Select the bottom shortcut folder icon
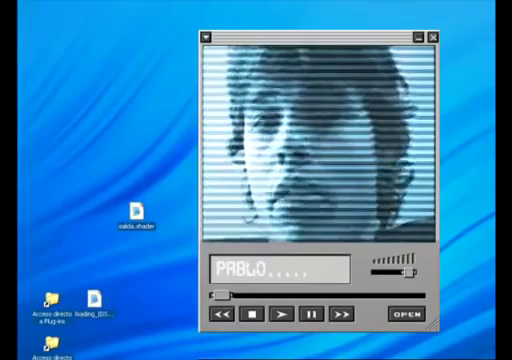The height and width of the screenshot is (360, 512). click(52, 343)
